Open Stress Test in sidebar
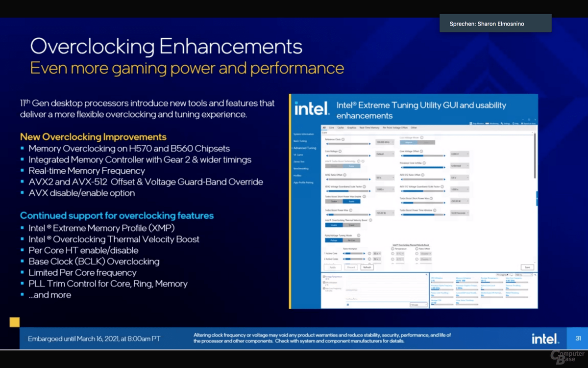This screenshot has width=588, height=368. coord(299,162)
